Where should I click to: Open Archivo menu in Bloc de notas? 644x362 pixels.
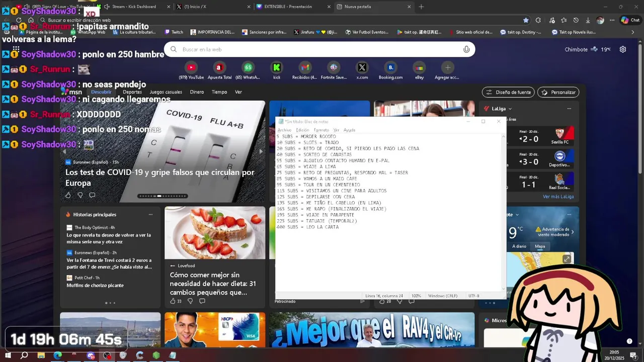pos(284,130)
